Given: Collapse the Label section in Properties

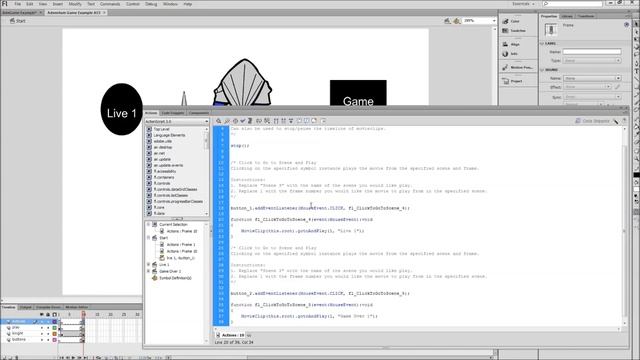Looking at the screenshot, I should [542, 43].
